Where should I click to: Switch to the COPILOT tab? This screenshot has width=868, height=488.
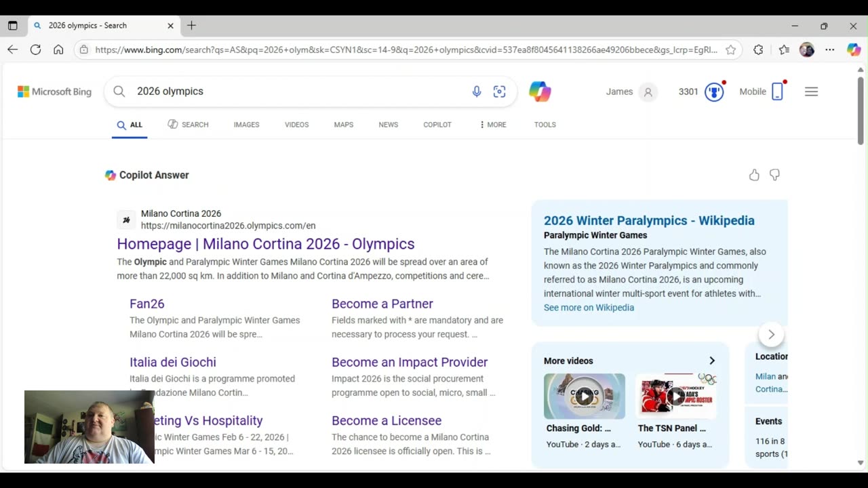[437, 125]
